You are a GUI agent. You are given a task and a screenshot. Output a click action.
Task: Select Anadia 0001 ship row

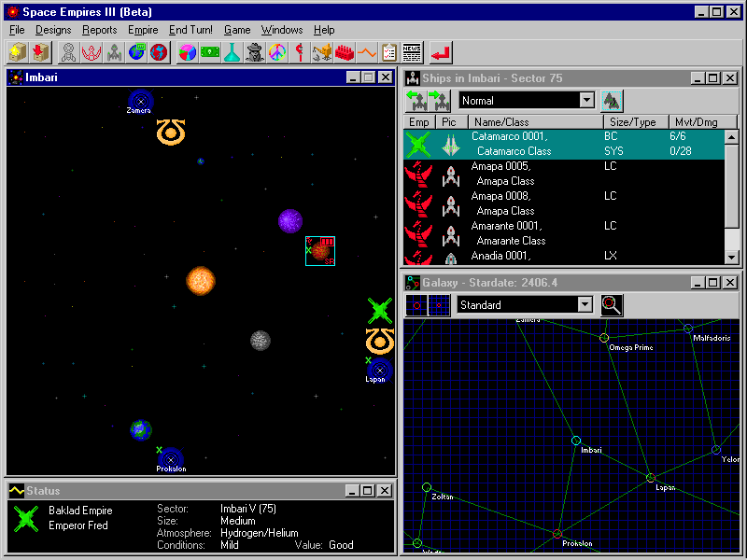(x=564, y=257)
